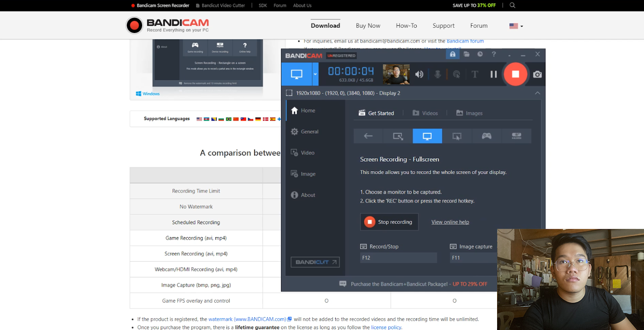This screenshot has width=644, height=330.
Task: Collapse the Bandicam panel with chevron
Action: point(537,93)
